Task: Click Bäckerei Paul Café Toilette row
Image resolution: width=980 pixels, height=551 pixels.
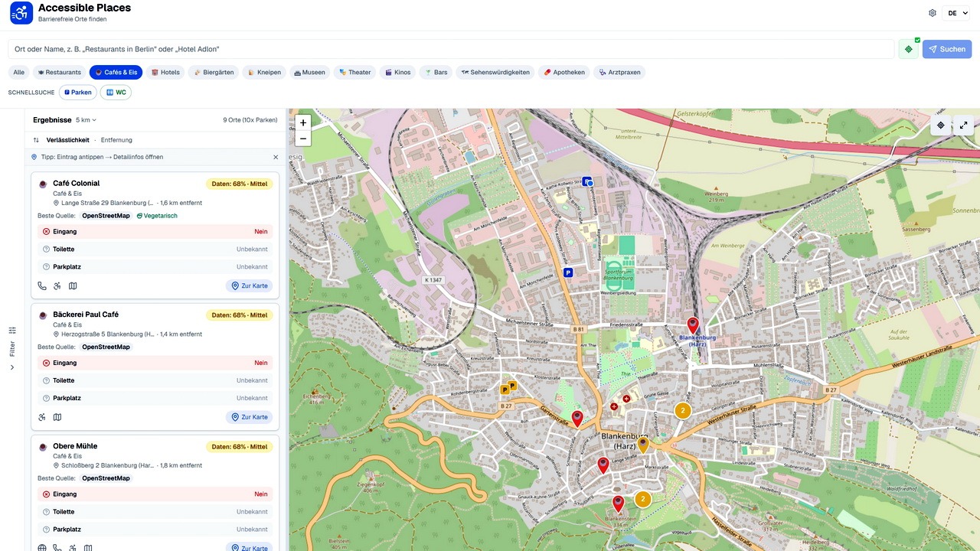Action: pyautogui.click(x=155, y=380)
